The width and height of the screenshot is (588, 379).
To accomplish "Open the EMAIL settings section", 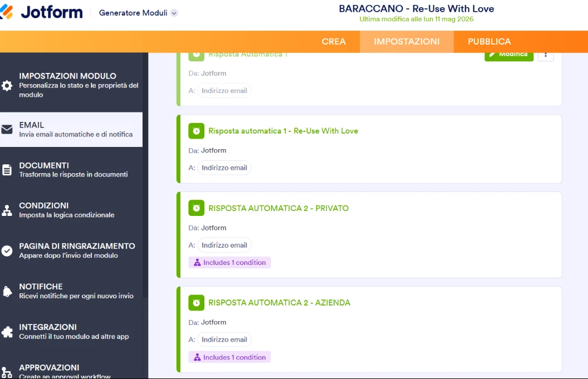I will point(71,129).
